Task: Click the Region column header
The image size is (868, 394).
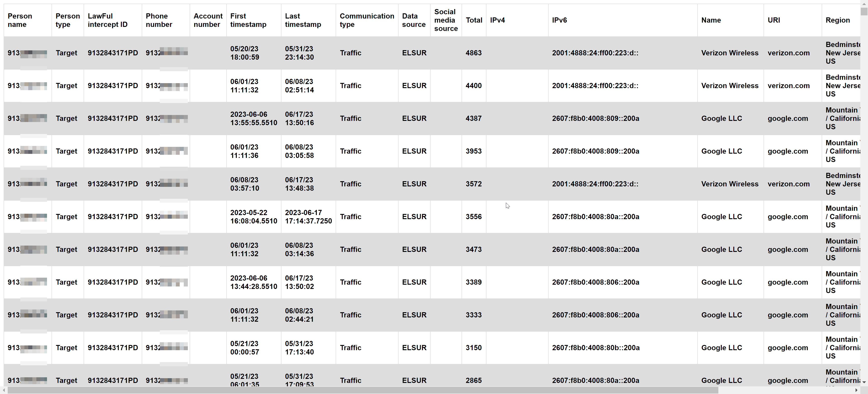Action: tap(838, 20)
